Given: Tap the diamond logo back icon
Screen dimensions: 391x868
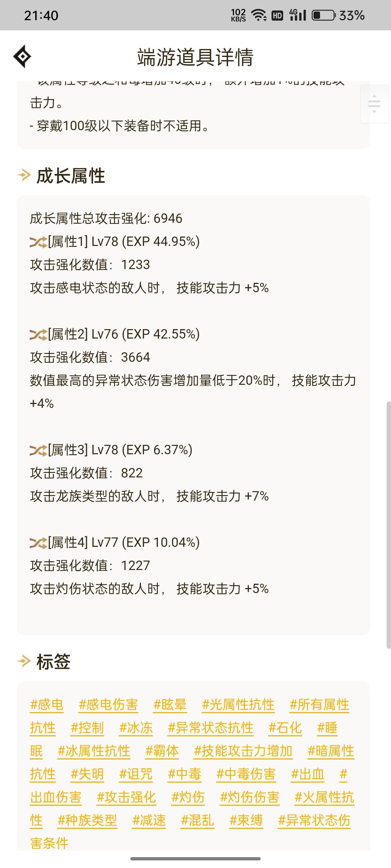Looking at the screenshot, I should [x=22, y=56].
